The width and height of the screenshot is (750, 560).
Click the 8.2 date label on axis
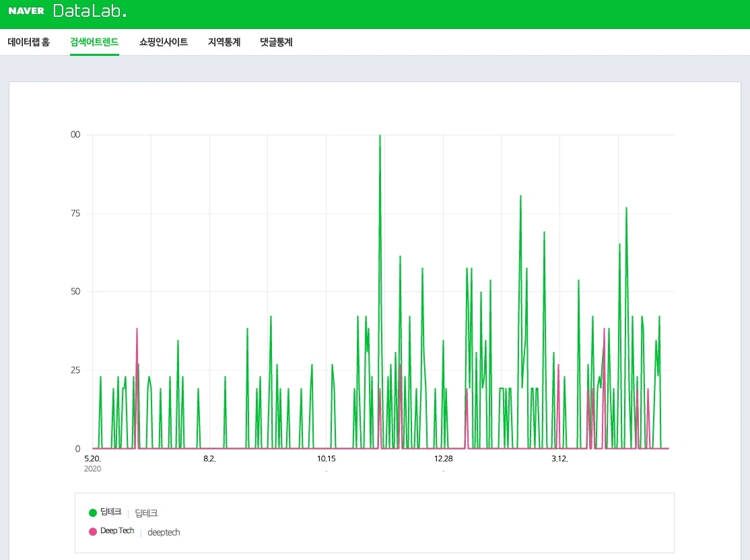coord(209,458)
